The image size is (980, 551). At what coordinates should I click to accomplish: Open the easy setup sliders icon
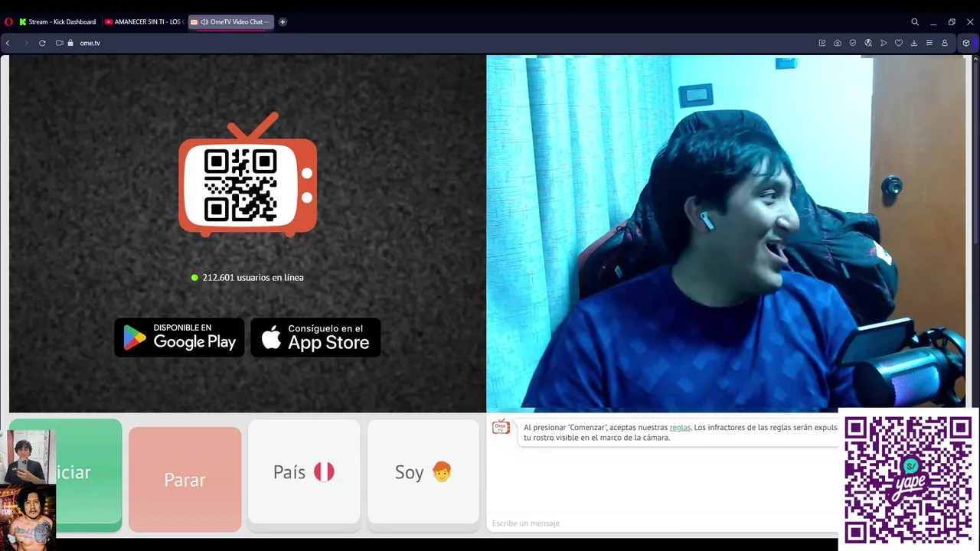point(929,43)
